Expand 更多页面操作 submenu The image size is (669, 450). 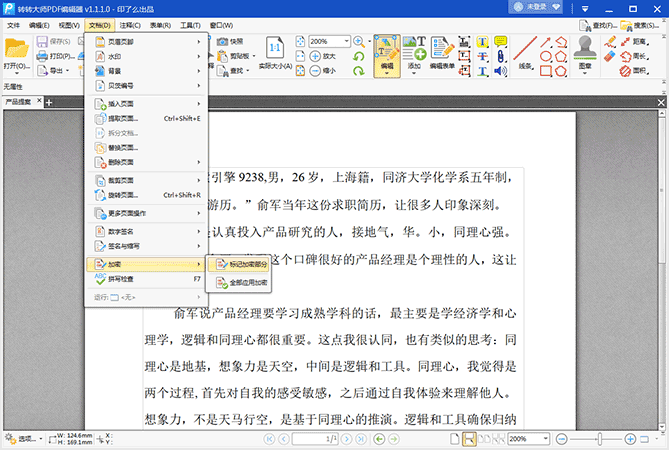click(146, 213)
